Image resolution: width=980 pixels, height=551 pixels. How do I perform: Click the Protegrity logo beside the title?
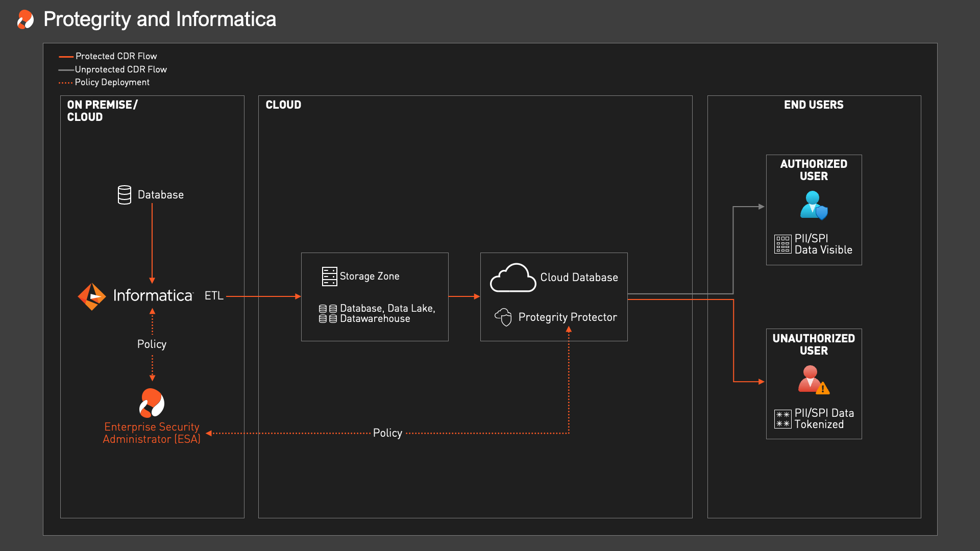click(x=26, y=19)
